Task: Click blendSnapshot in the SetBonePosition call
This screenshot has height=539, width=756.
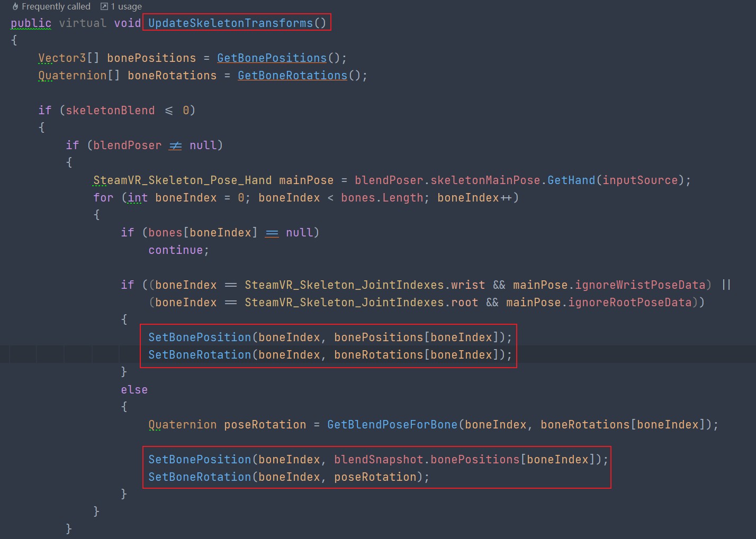Action: [x=379, y=459]
